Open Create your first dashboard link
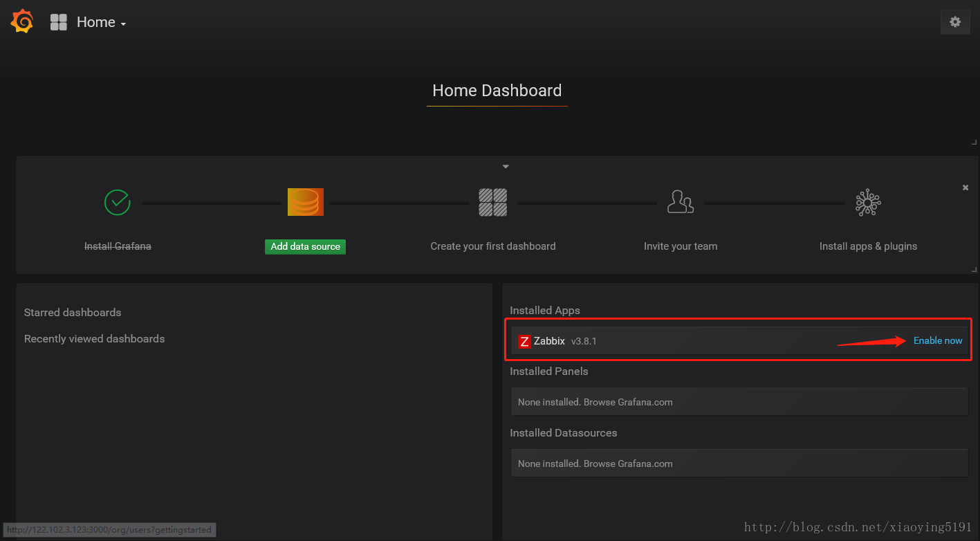This screenshot has width=980, height=541. point(493,246)
